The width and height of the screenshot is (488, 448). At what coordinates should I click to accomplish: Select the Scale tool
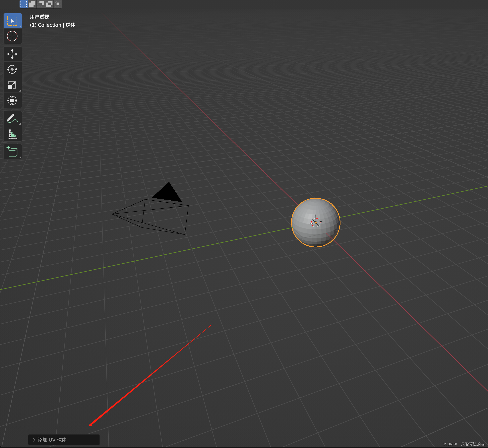pyautogui.click(x=12, y=85)
